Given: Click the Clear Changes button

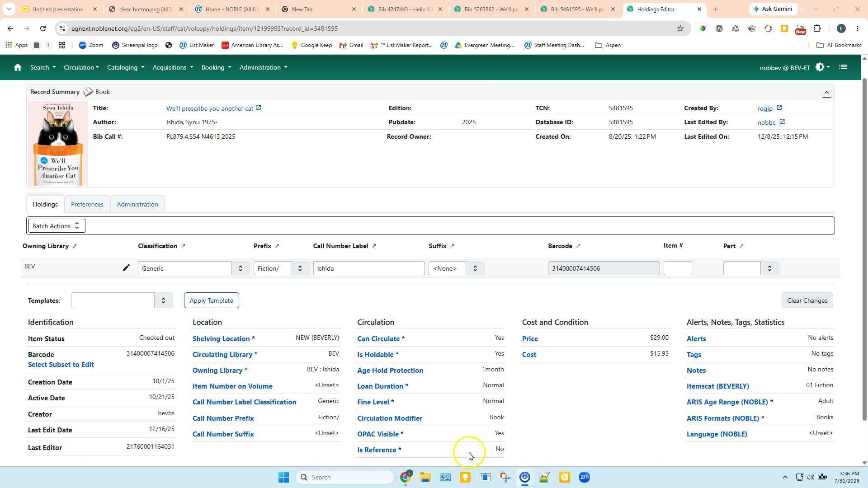Looking at the screenshot, I should point(807,300).
